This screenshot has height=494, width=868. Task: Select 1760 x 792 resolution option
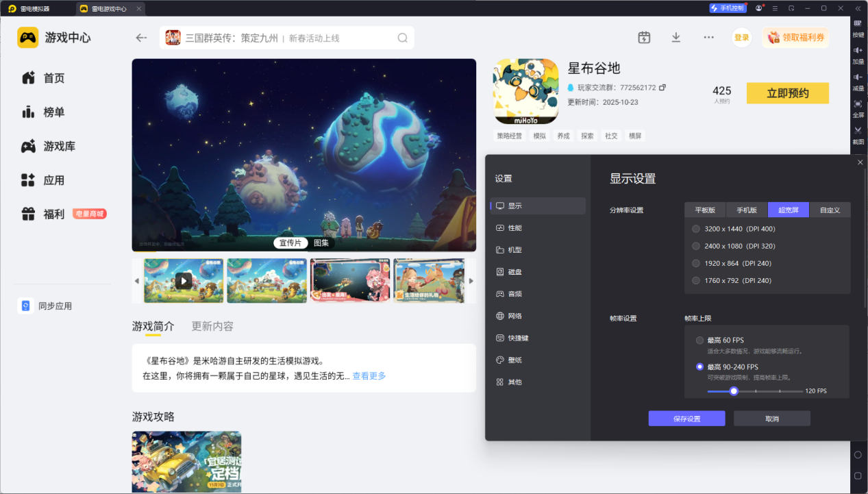732,280
